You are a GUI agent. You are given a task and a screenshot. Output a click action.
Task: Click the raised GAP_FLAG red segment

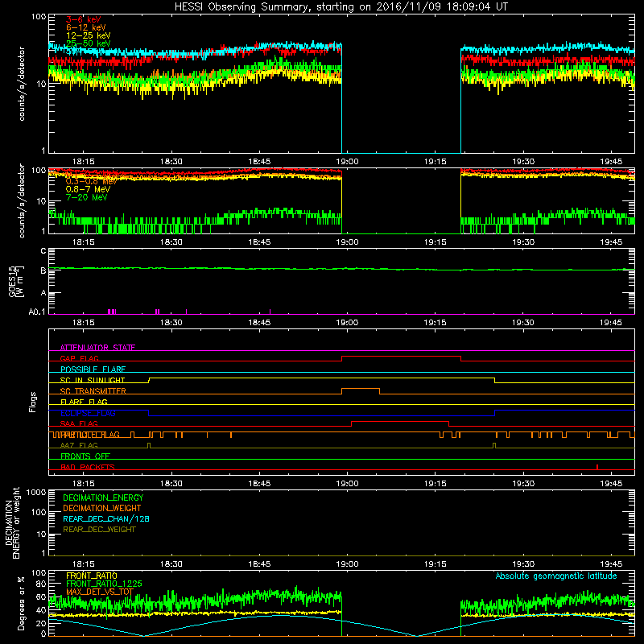coord(401,357)
